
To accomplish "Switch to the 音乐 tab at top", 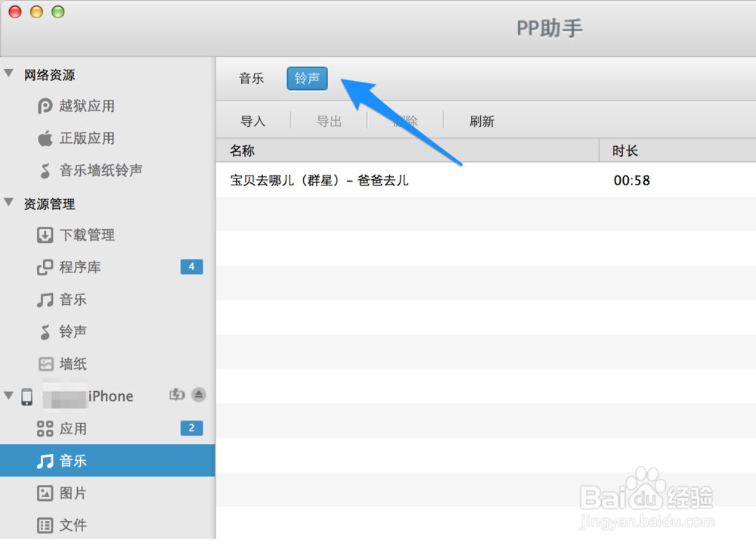I will click(251, 78).
